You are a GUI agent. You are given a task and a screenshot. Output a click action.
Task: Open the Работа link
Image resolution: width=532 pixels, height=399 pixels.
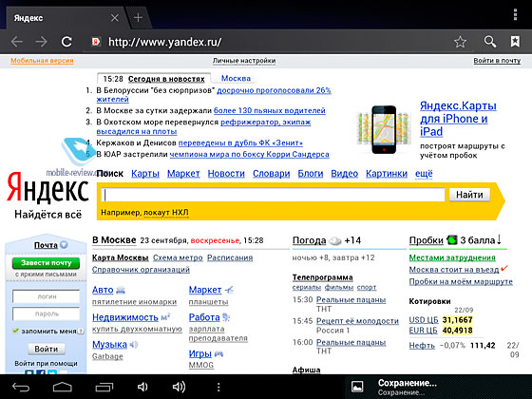point(204,317)
